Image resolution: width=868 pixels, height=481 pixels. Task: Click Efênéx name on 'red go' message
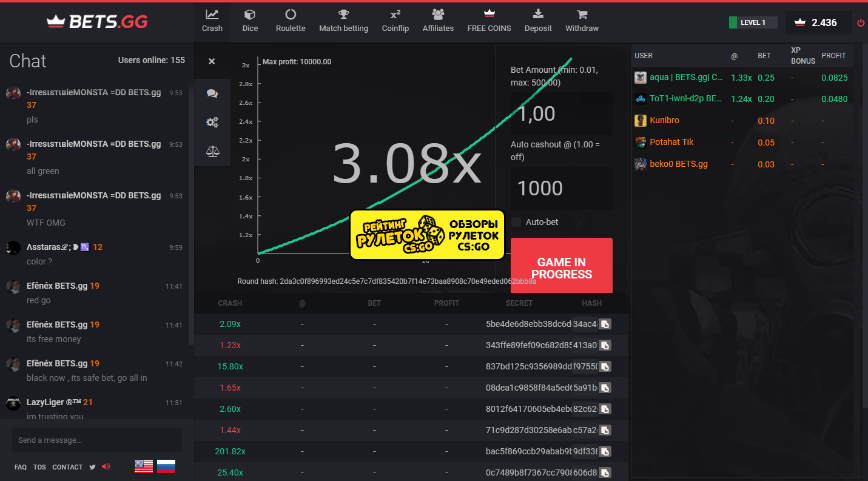pyautogui.click(x=57, y=286)
